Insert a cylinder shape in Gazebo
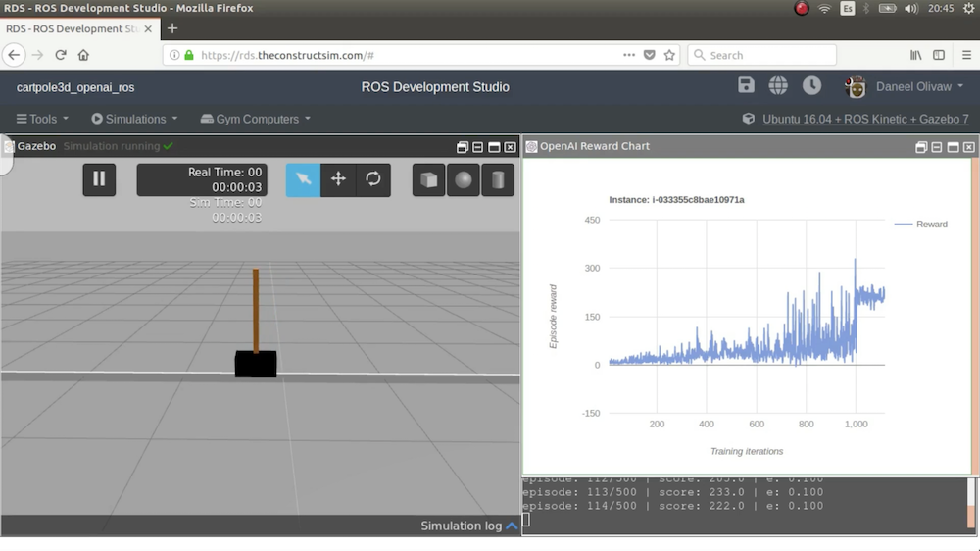 (498, 180)
